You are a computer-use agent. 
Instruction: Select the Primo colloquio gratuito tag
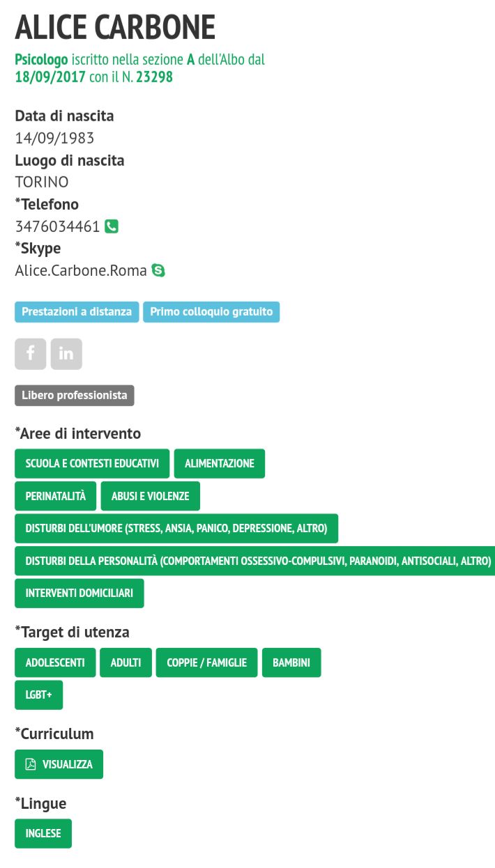(211, 312)
